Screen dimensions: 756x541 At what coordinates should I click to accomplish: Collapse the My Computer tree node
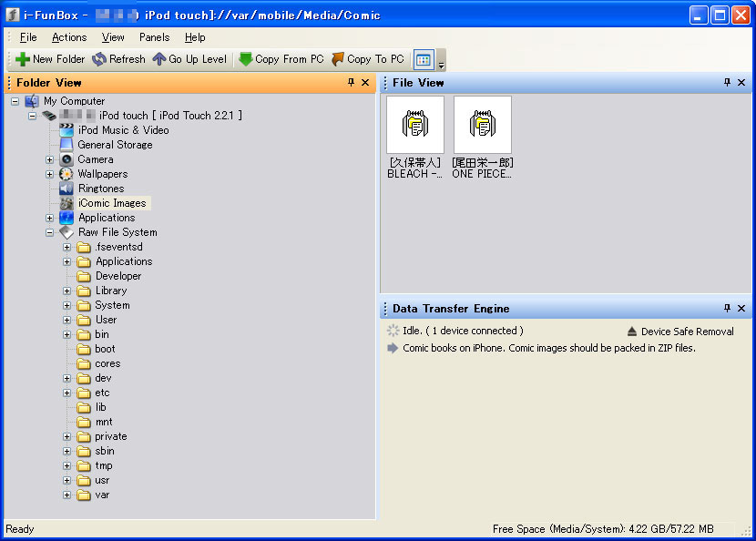pos(15,101)
